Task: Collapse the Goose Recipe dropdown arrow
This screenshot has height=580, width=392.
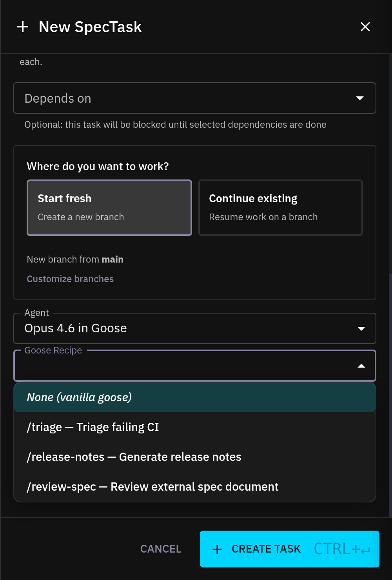Action: click(361, 366)
